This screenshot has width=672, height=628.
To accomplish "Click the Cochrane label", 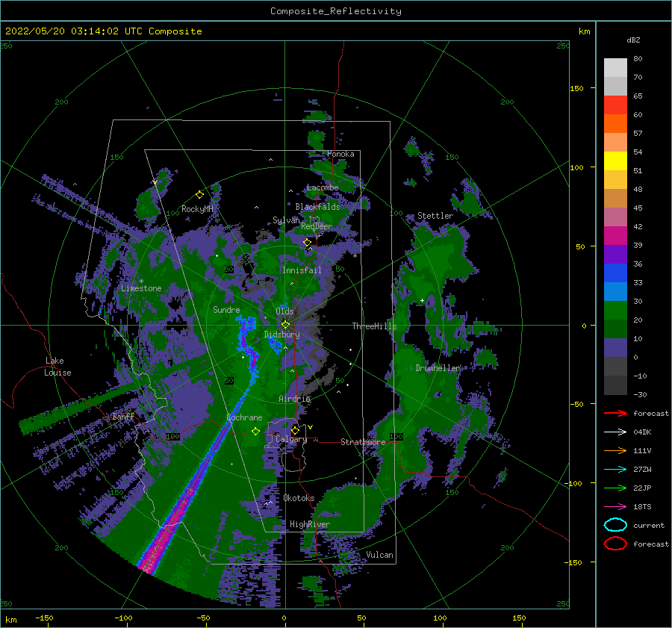I will click(x=244, y=417).
